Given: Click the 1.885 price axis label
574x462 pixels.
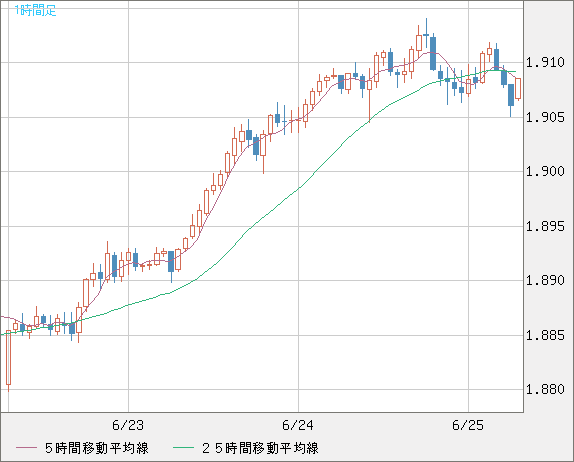Looking at the screenshot, I should click(x=545, y=335).
